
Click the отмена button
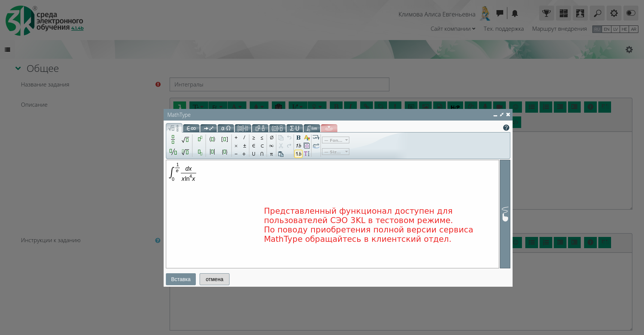[214, 279]
